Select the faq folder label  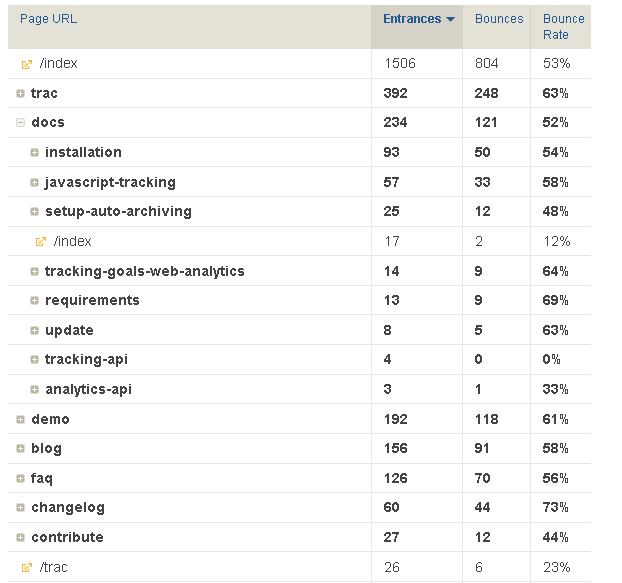click(42, 478)
